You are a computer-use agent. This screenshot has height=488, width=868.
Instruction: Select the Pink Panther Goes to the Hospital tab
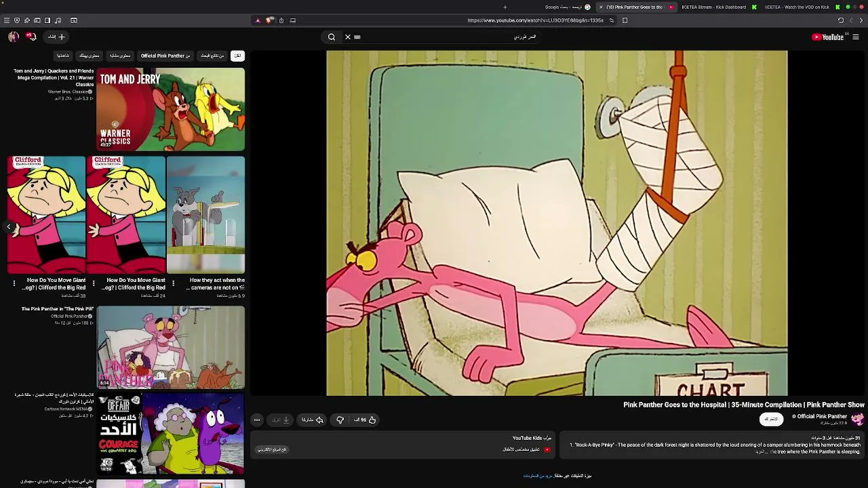[635, 7]
